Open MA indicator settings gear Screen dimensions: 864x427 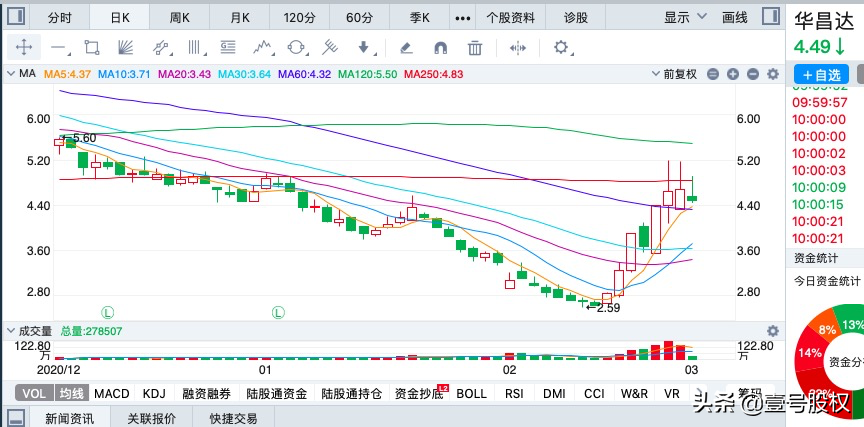click(773, 74)
